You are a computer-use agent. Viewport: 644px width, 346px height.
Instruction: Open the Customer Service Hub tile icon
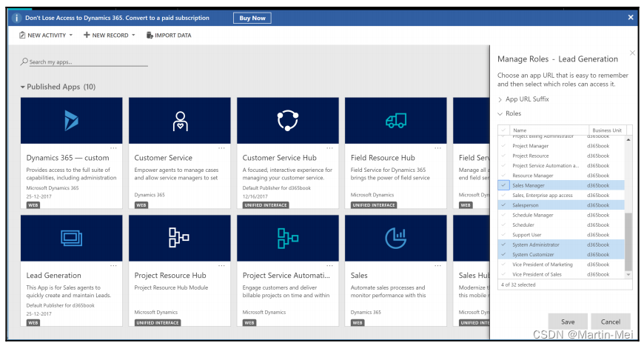coord(287,121)
